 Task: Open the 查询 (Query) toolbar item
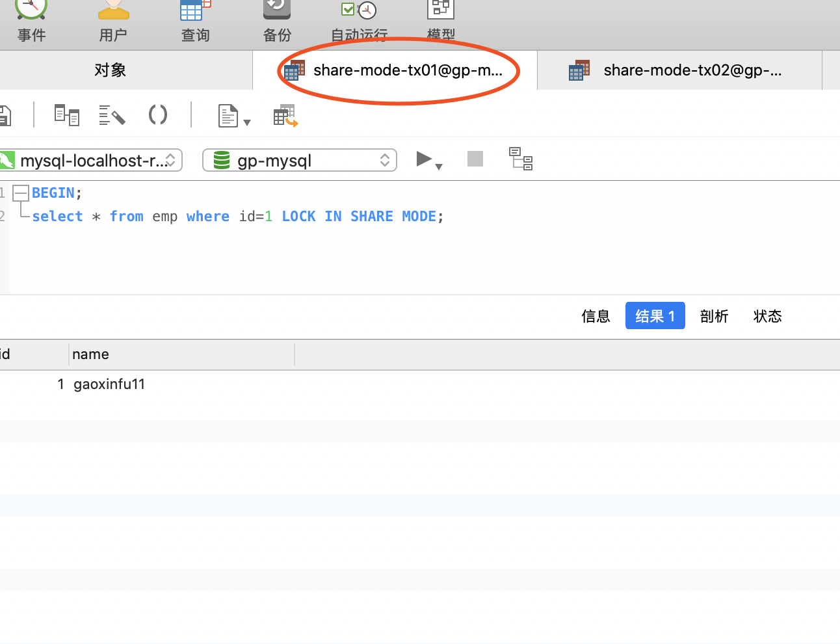point(195,22)
